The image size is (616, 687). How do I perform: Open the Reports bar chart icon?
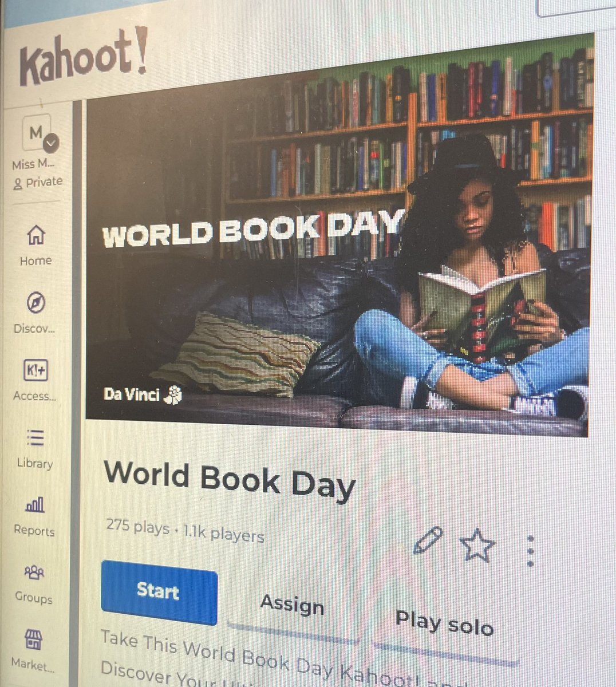[35, 505]
